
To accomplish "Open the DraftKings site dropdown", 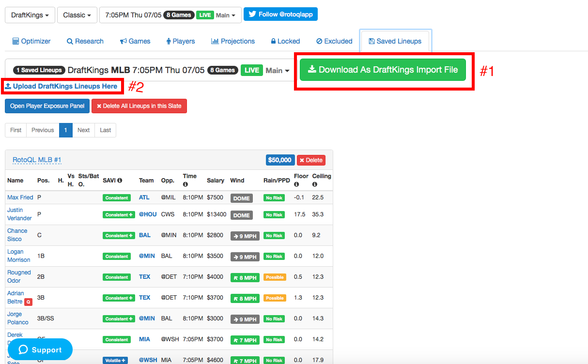I will 29,15.
